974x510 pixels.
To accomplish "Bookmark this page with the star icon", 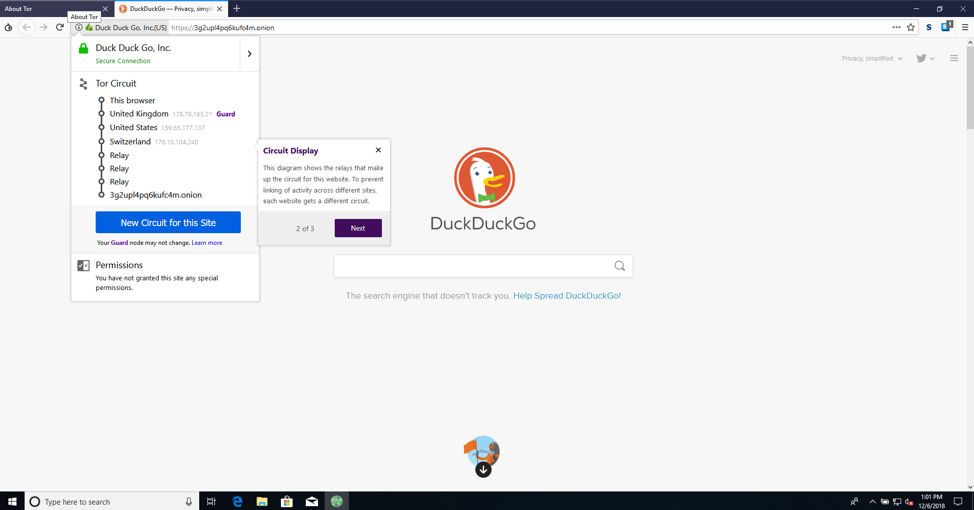I will [x=911, y=27].
